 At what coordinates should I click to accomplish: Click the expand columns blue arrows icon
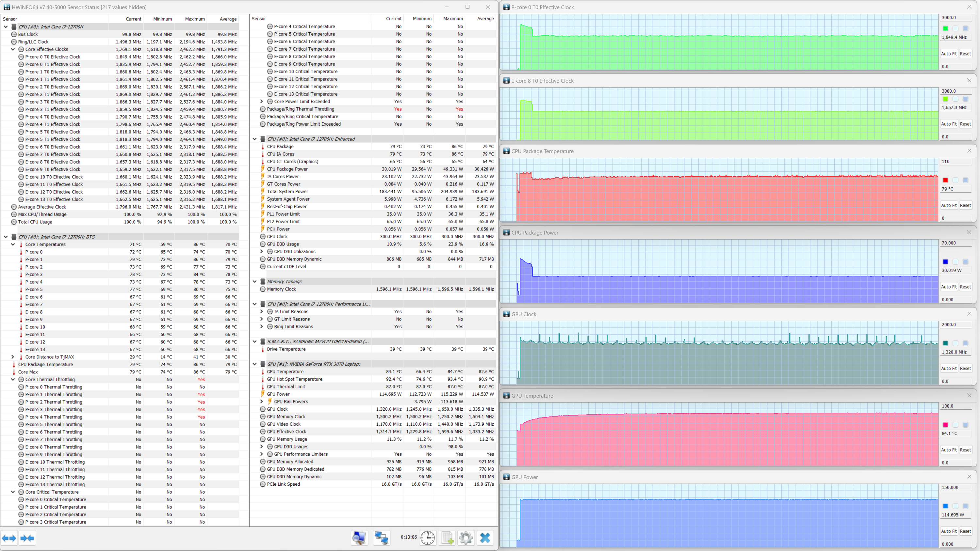tap(9, 538)
